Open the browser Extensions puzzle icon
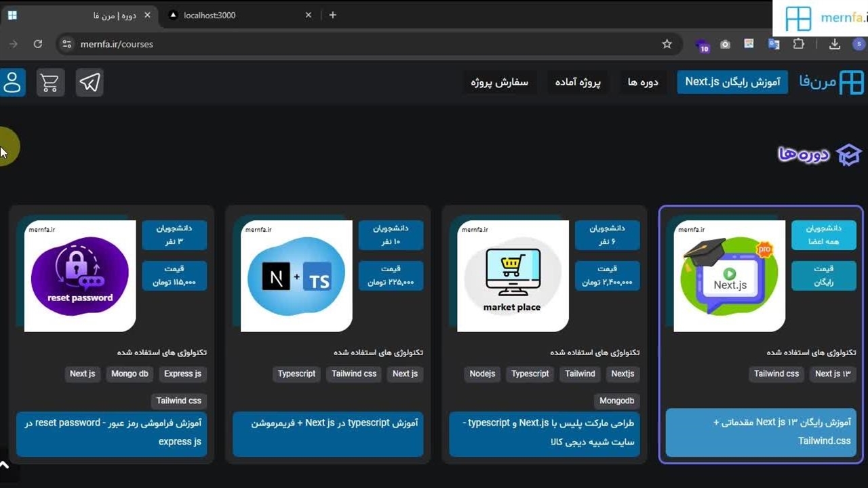This screenshot has height=488, width=868. pyautogui.click(x=799, y=44)
